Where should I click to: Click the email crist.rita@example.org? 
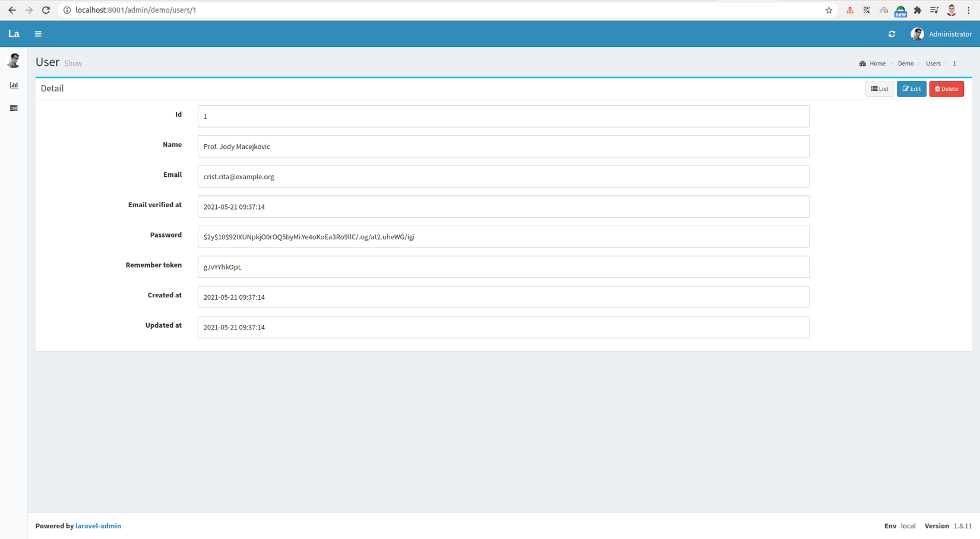(x=239, y=177)
